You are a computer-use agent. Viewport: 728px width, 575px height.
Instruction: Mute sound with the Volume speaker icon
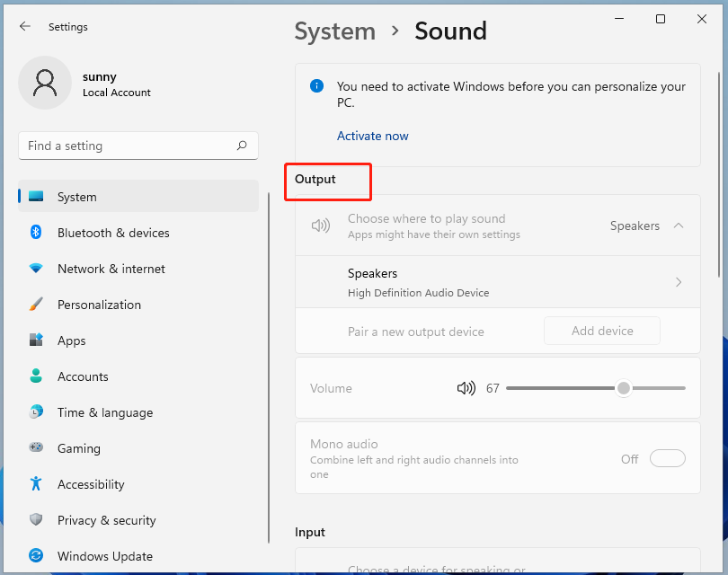tap(466, 388)
